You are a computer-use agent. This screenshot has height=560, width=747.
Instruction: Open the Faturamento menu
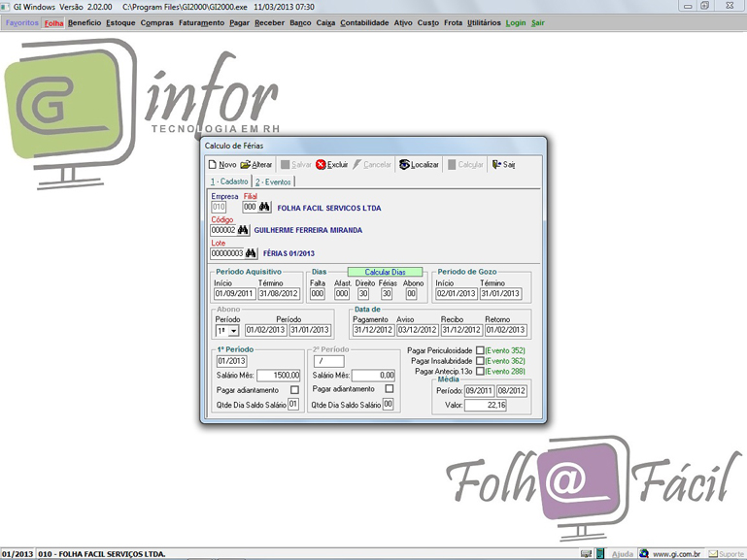(201, 23)
